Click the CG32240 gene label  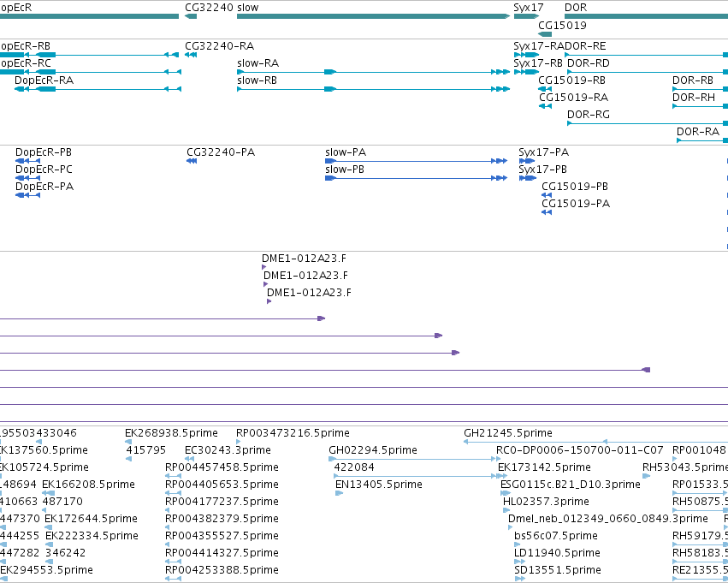[209, 8]
